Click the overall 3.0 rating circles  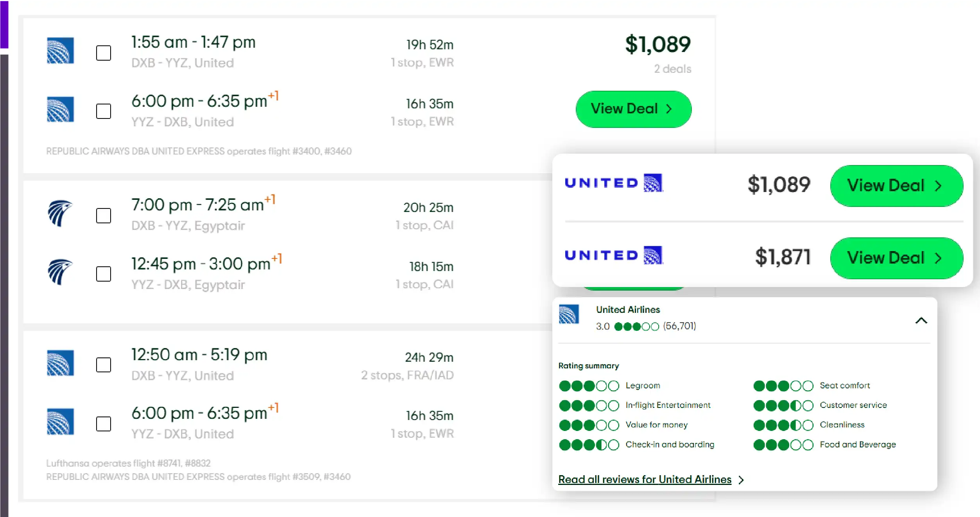[x=636, y=327]
